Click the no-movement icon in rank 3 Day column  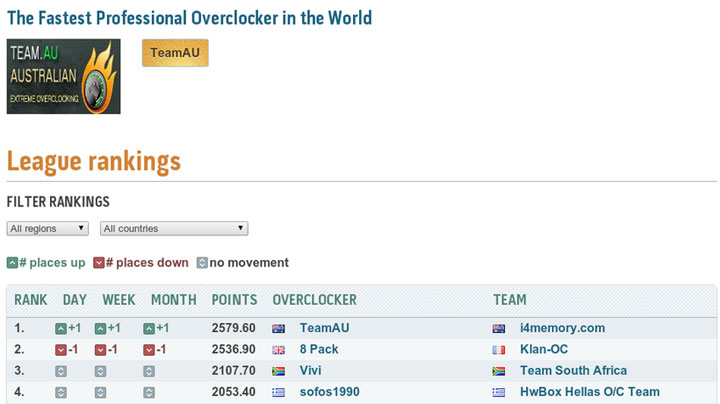click(x=61, y=371)
